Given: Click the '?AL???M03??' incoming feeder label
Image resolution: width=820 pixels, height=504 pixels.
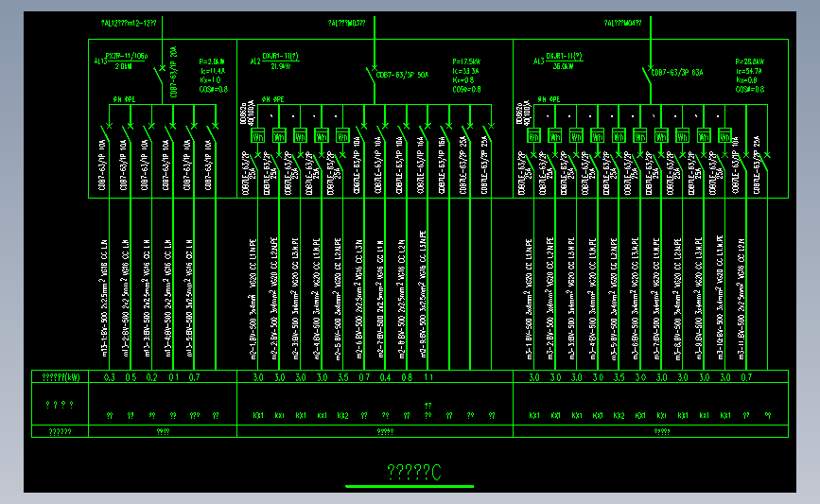Looking at the screenshot, I should [346, 23].
